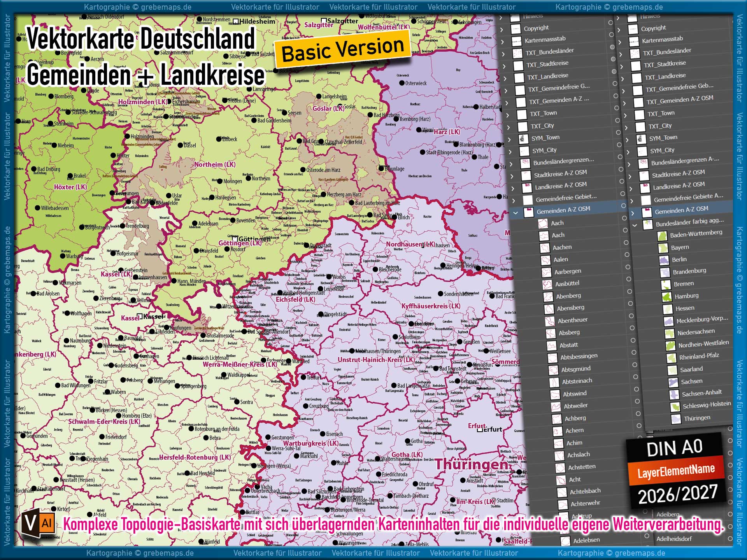Screen dimensions: 747x560
Task: Click the Bremen sublayer thumbnail
Action: [665, 285]
